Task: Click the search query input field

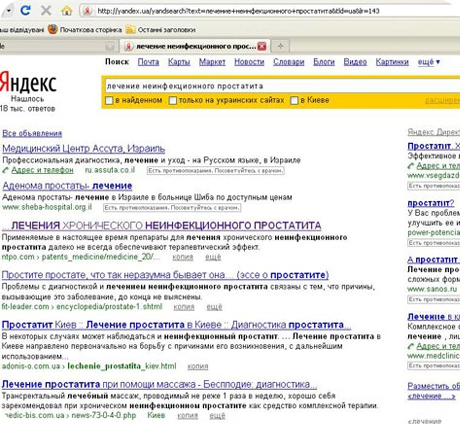Action: click(x=282, y=86)
